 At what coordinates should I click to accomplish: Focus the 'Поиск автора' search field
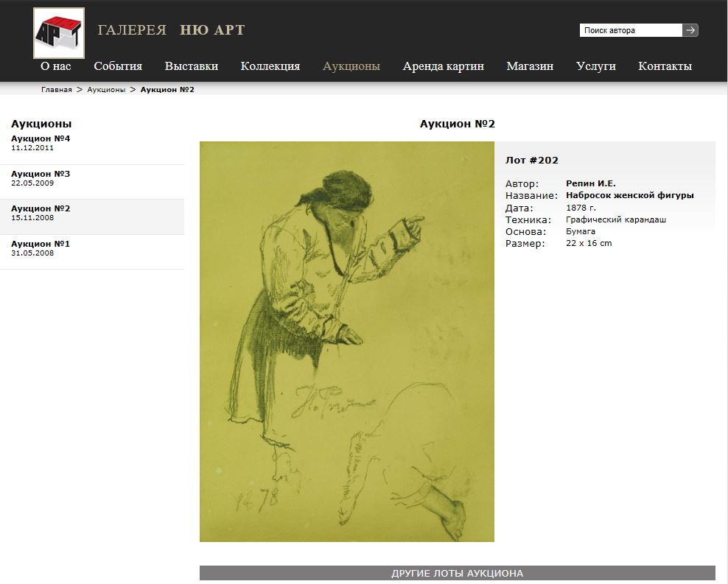[631, 30]
